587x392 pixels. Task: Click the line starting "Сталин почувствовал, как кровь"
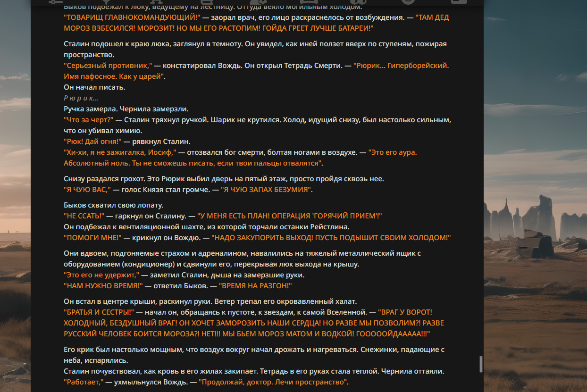(x=254, y=371)
